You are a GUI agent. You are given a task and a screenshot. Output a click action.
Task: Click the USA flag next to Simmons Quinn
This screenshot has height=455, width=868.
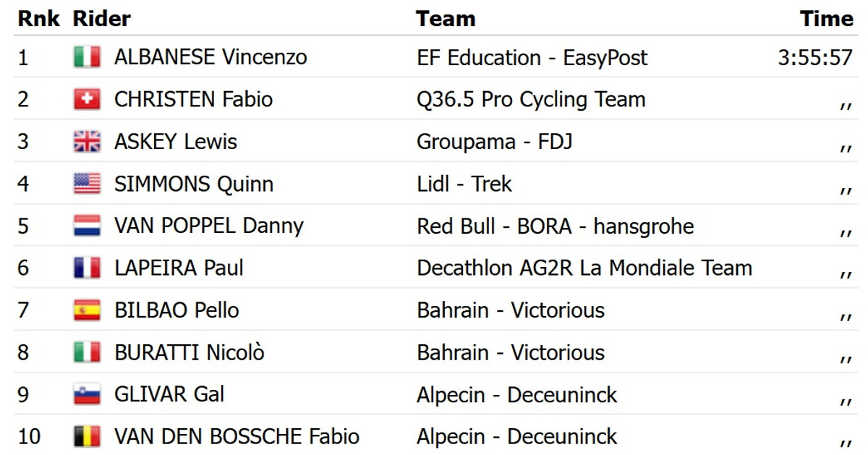click(x=87, y=184)
